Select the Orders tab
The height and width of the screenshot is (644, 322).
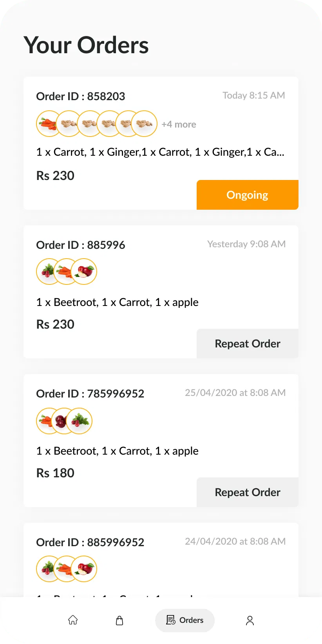[x=185, y=620]
